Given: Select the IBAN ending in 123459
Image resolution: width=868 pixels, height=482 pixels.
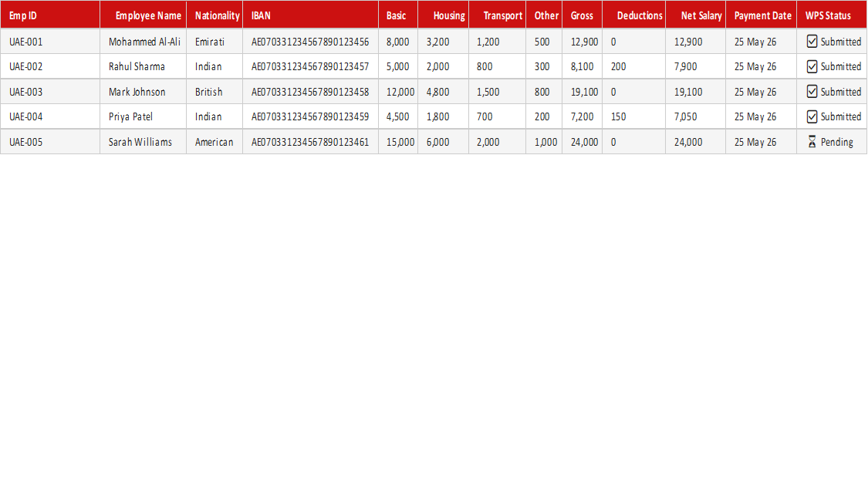Looking at the screenshot, I should [311, 116].
